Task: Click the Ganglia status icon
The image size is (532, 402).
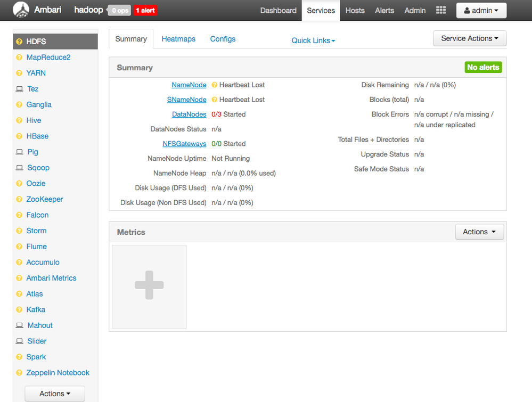Action: 19,104
